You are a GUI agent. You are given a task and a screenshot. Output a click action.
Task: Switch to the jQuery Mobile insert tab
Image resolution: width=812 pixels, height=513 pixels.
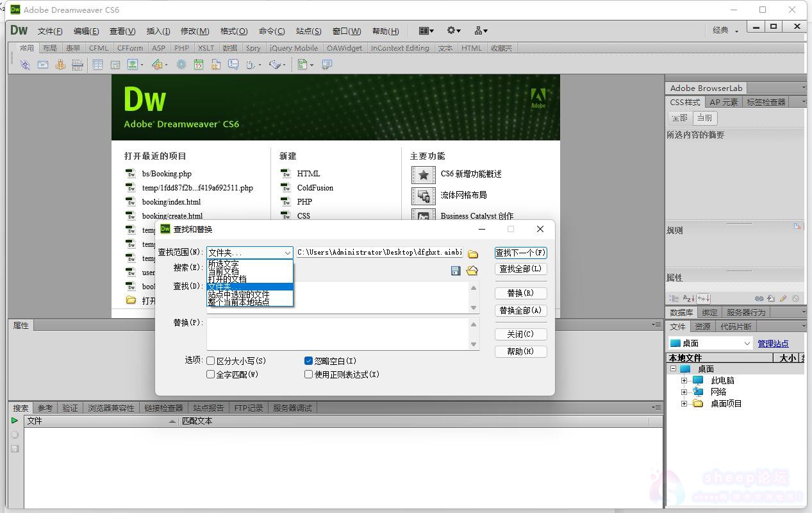[x=294, y=48]
